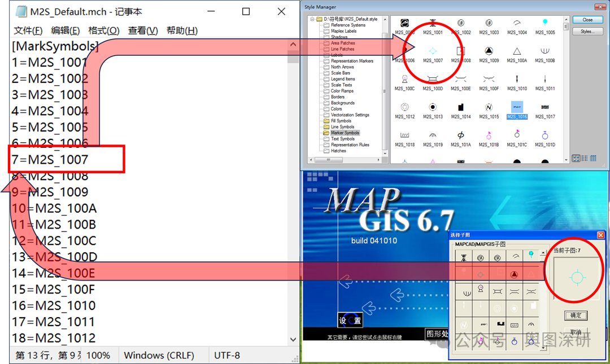Screen dimensions: 610x364
Task: Click the highlighted M2S_1016 symbol
Action: [x=517, y=108]
